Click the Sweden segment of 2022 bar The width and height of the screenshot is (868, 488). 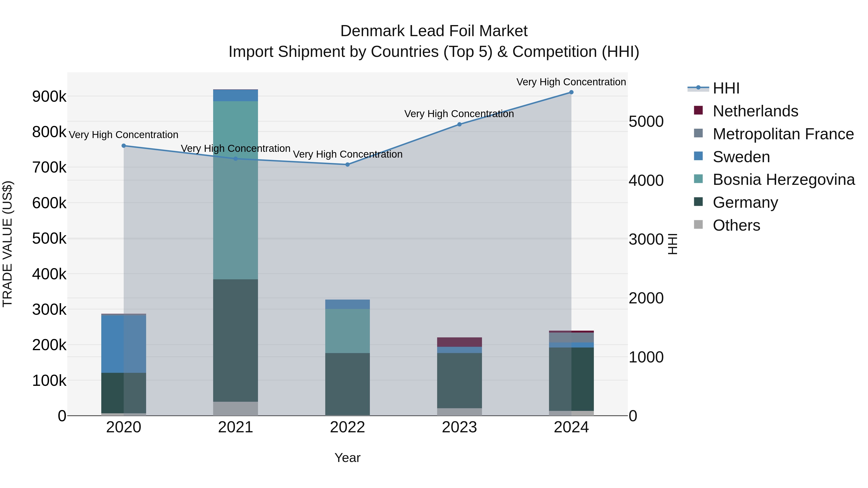(x=347, y=304)
